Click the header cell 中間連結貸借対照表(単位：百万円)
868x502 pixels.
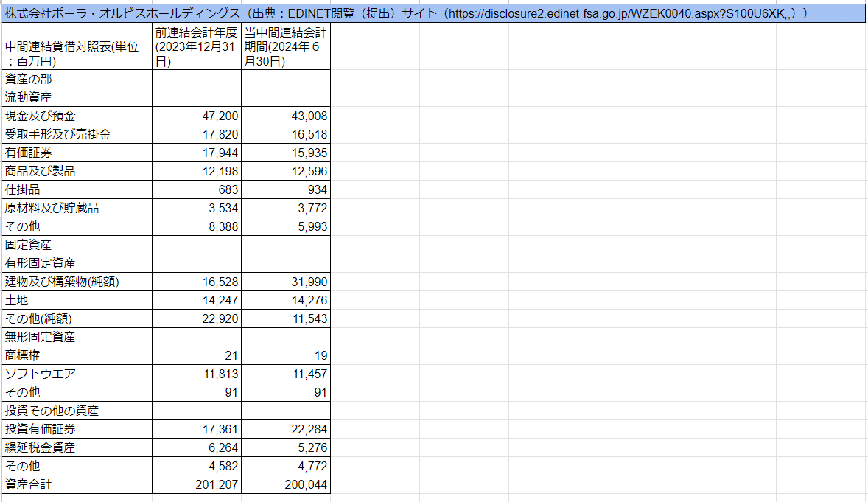[x=77, y=46]
